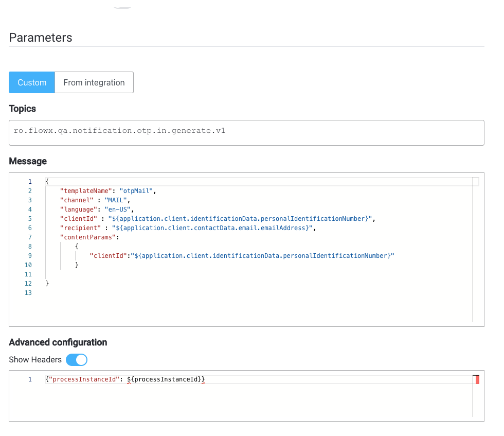
Task: Click empty area of headers editor
Action: (244, 402)
